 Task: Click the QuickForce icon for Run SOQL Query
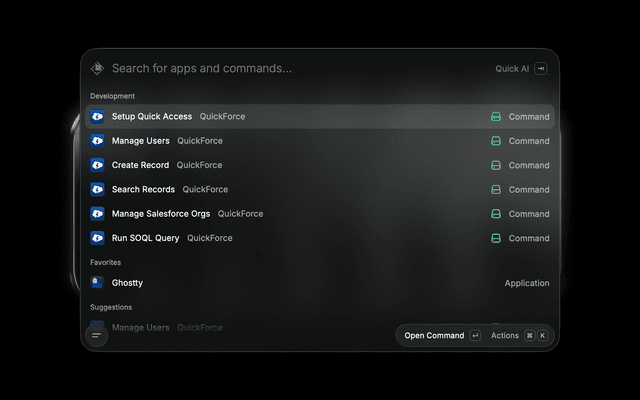click(97, 238)
